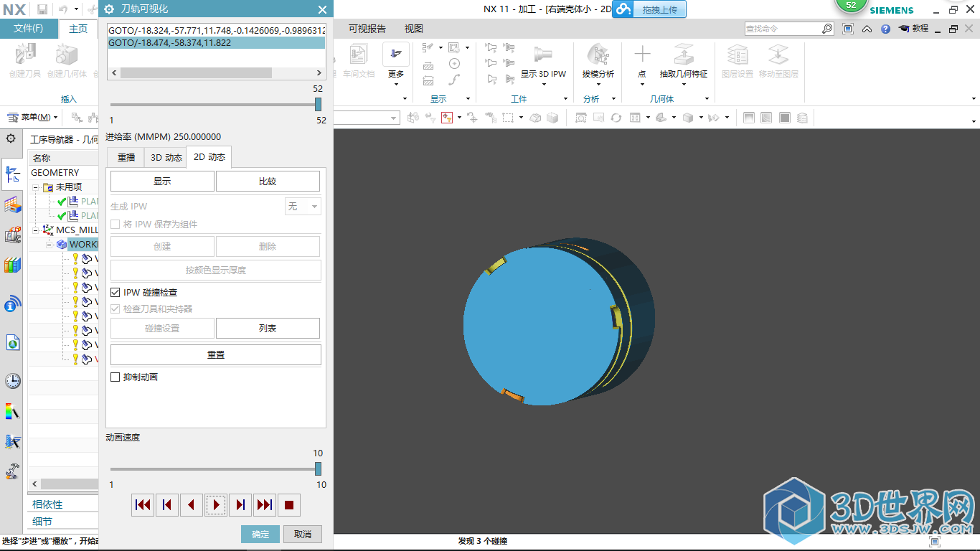Cancel dialog with 取消 button

(303, 534)
